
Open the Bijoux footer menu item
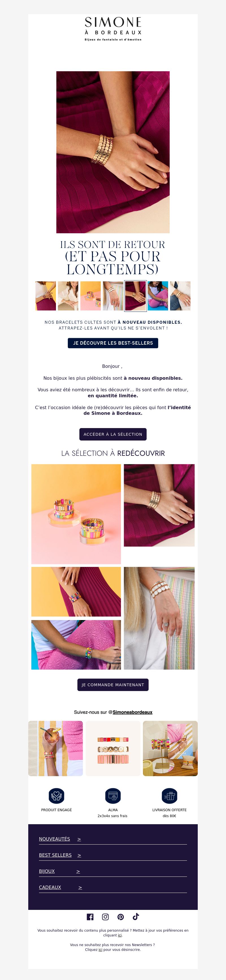point(47,871)
